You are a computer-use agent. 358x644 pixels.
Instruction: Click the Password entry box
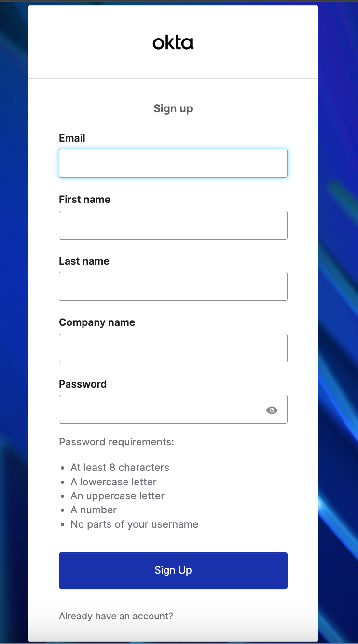pos(159,409)
